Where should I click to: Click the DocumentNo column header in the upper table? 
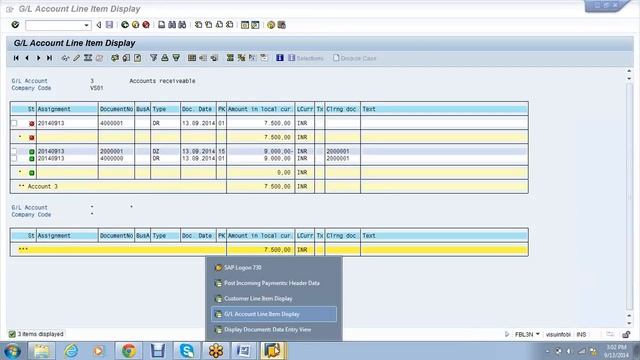point(116,109)
